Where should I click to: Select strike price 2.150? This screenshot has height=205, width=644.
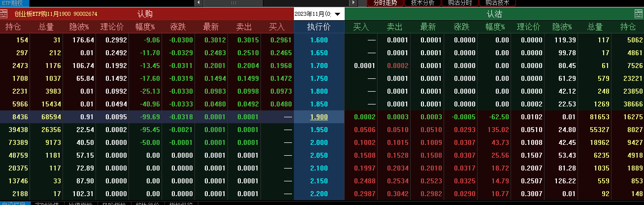click(319, 181)
